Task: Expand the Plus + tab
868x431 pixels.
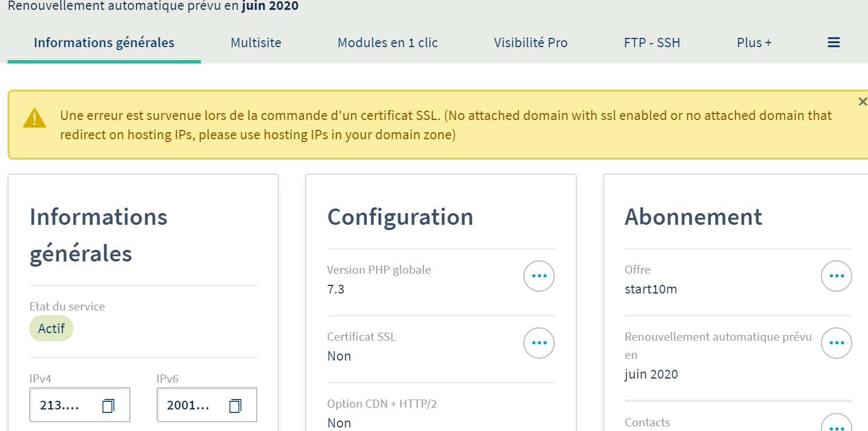Action: (x=754, y=43)
